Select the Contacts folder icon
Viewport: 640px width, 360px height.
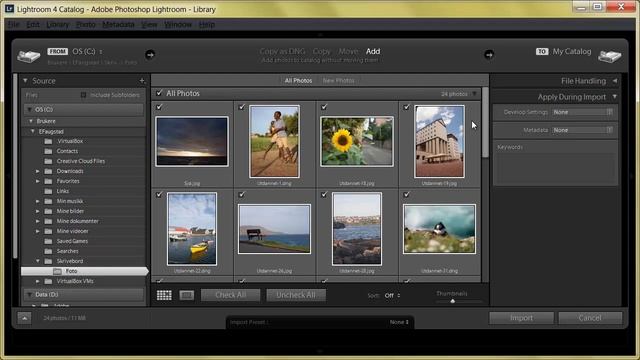coord(48,151)
